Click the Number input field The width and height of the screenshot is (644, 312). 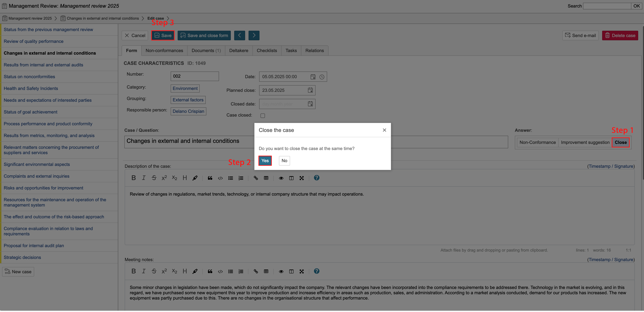[x=195, y=76]
